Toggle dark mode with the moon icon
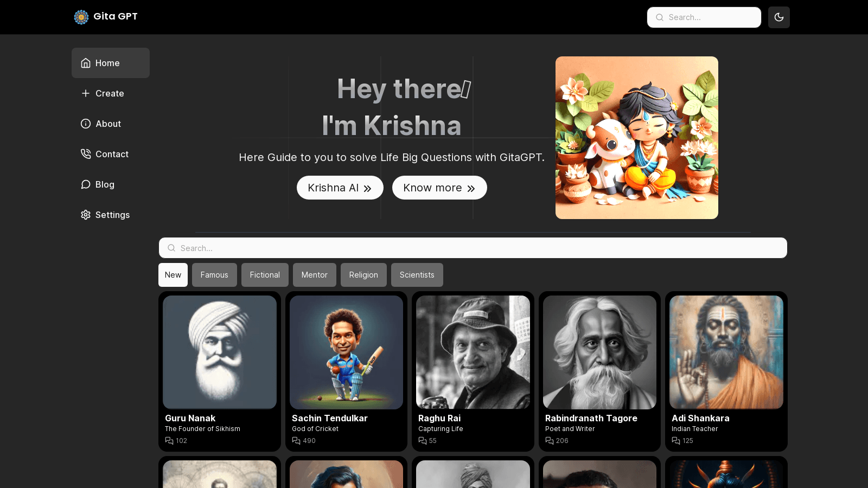This screenshot has width=868, height=488. (778, 17)
